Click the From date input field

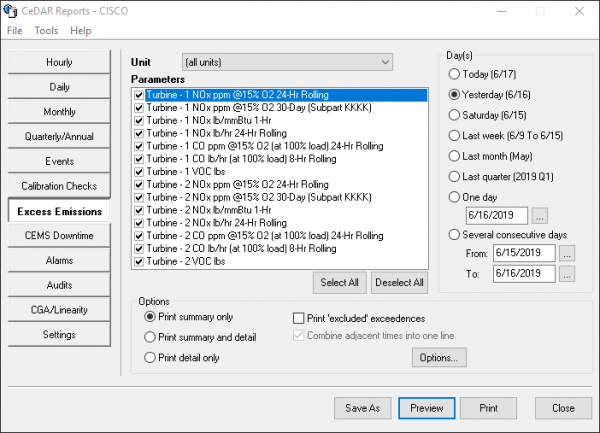[x=524, y=253]
